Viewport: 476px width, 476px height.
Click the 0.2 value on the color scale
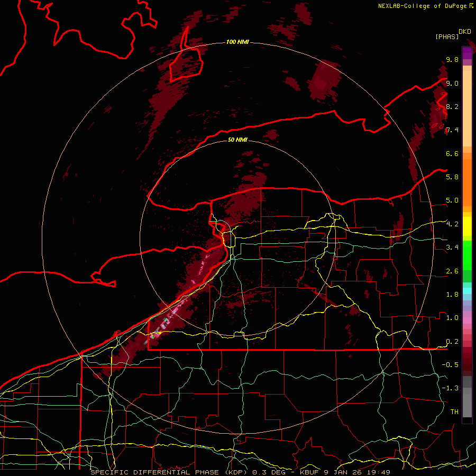[x=452, y=342]
